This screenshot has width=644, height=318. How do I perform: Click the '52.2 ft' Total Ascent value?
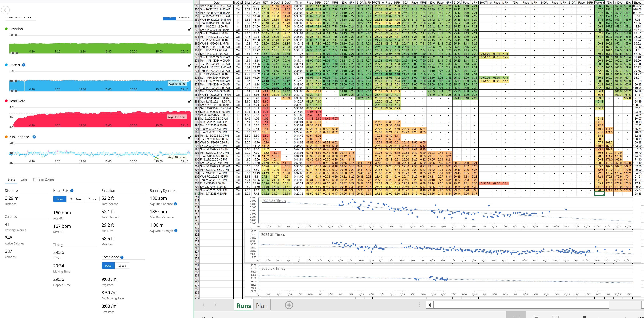pyautogui.click(x=108, y=198)
